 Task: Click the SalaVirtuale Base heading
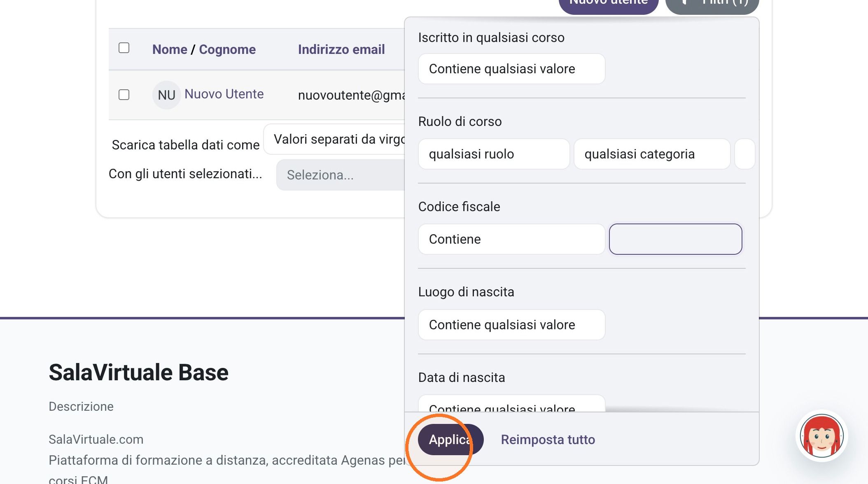138,372
